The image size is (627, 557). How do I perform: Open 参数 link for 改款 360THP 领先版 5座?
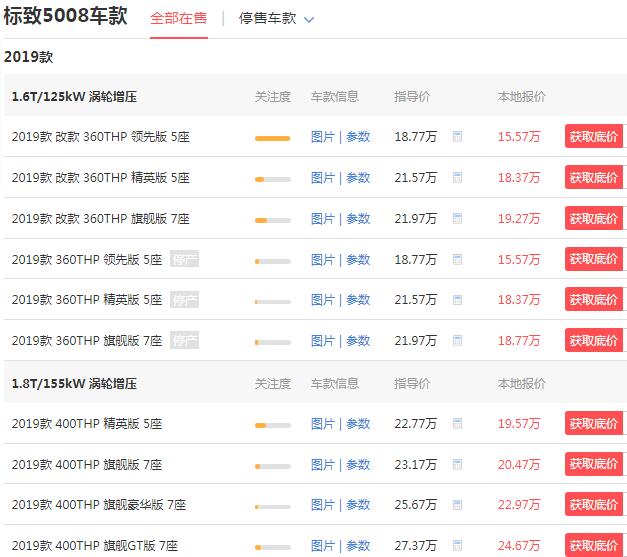coord(358,137)
